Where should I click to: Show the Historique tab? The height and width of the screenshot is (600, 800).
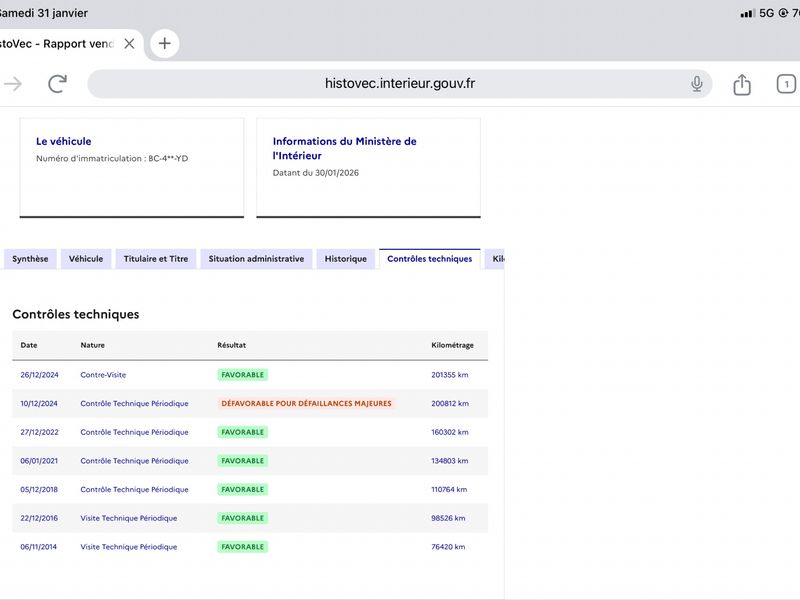click(345, 259)
